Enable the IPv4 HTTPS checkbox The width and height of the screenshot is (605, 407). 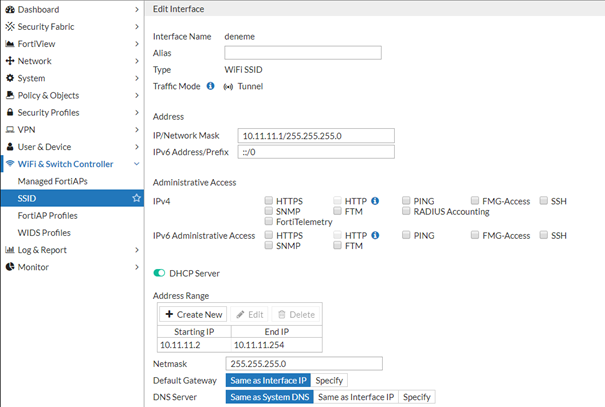coord(268,201)
